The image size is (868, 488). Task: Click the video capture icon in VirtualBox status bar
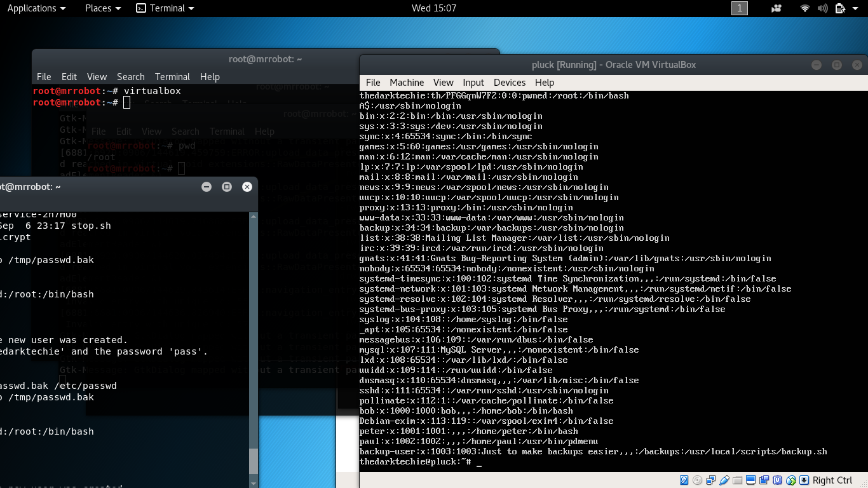tap(764, 480)
